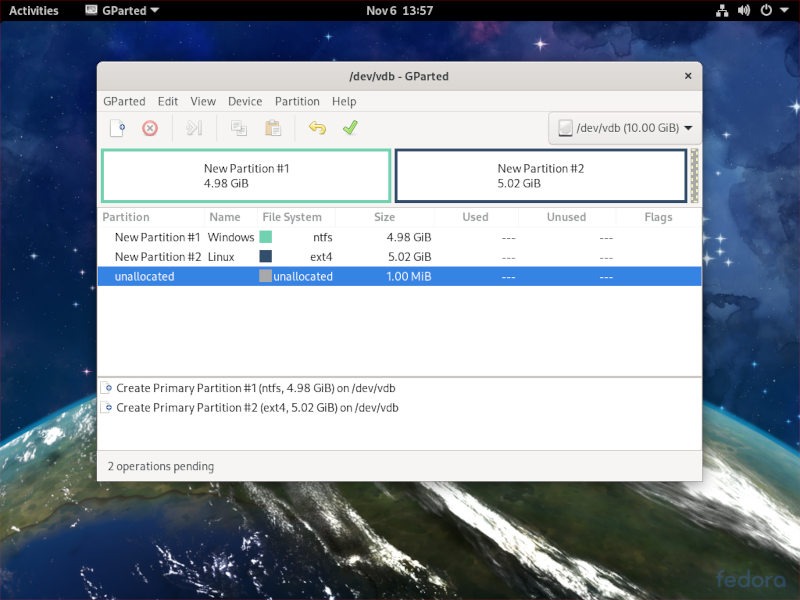
Task: Click the Copy partition icon
Action: click(x=237, y=128)
